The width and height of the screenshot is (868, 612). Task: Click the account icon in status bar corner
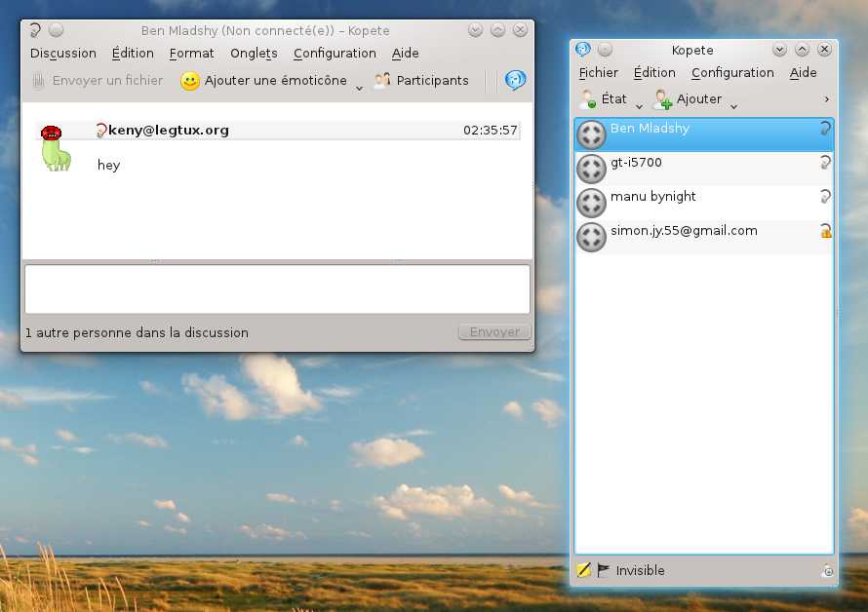826,571
